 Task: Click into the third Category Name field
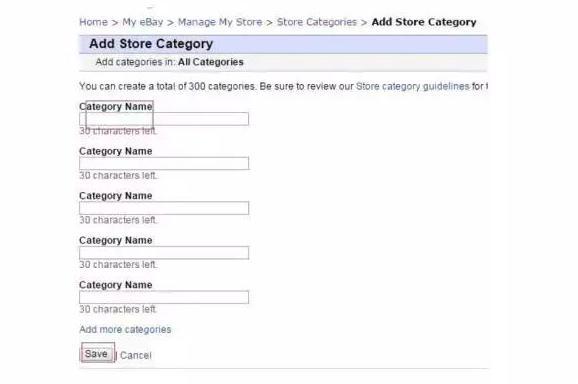(164, 208)
